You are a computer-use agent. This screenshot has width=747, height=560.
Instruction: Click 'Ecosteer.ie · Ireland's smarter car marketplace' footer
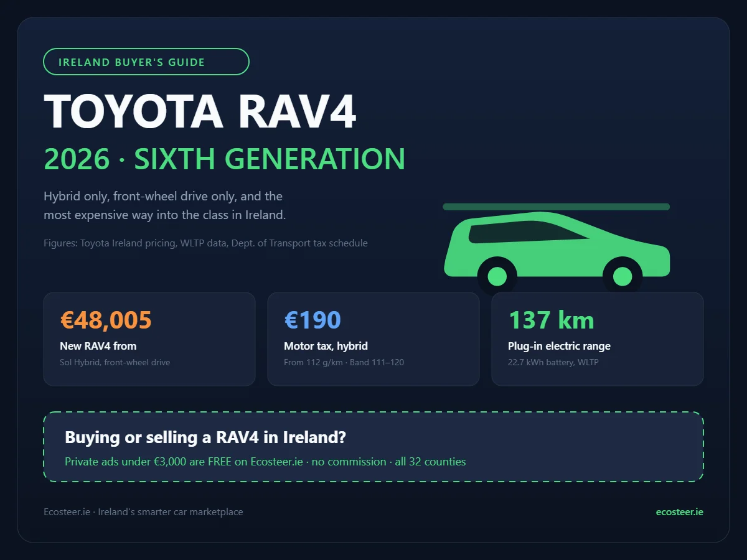point(143,512)
